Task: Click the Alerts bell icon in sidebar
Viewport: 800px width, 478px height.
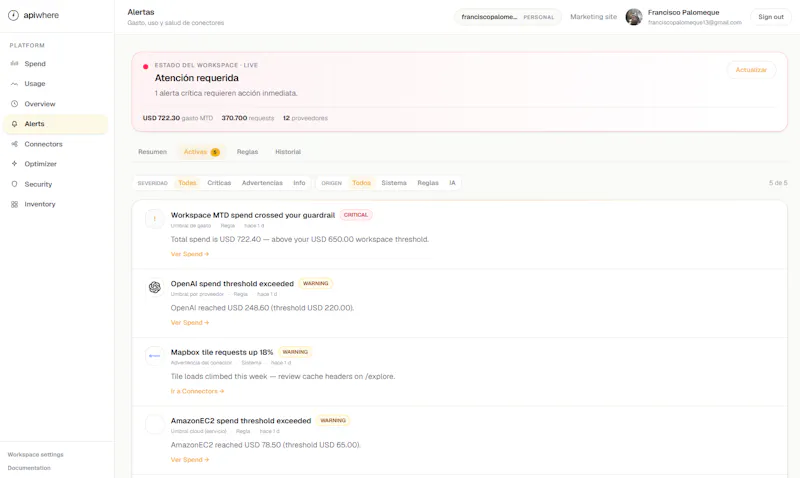Action: (14, 124)
